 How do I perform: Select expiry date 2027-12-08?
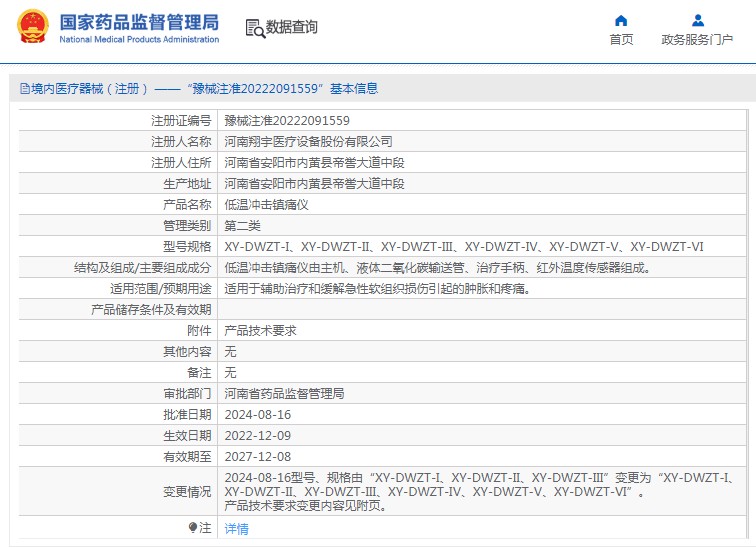click(x=258, y=457)
